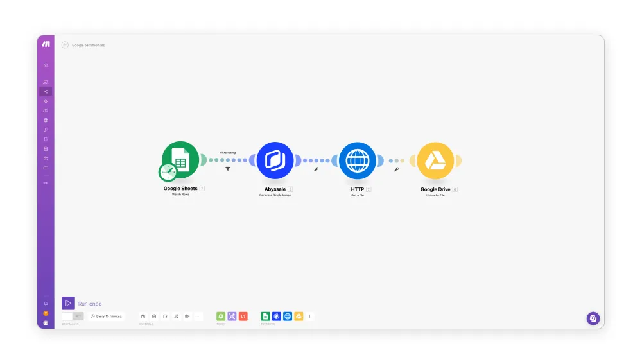This screenshot has height=364, width=642.
Task: Open the Google Sheets Watch Rows module
Action: click(x=180, y=160)
